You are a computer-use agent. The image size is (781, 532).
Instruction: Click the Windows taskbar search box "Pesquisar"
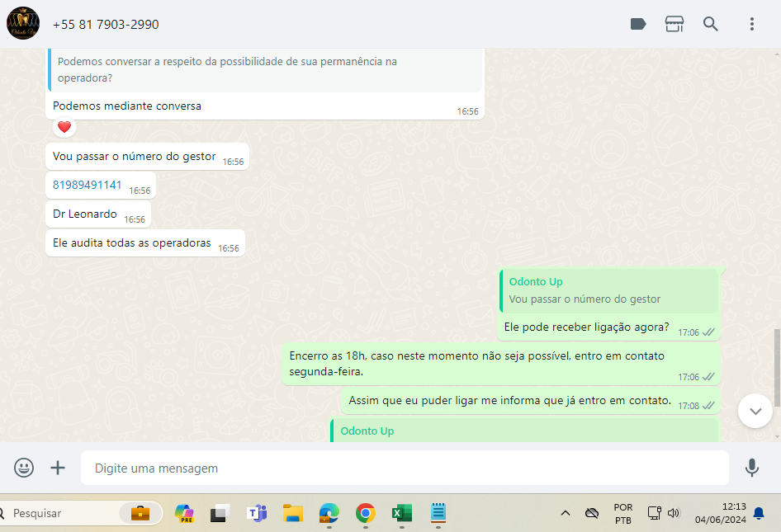tap(80, 513)
